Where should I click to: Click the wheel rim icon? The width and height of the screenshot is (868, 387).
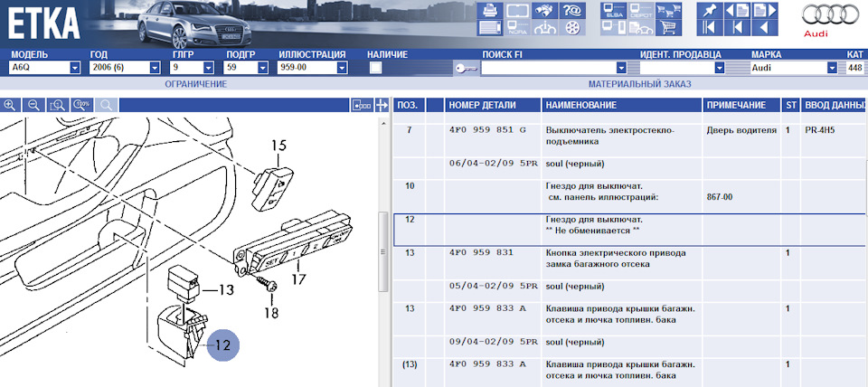[x=571, y=28]
